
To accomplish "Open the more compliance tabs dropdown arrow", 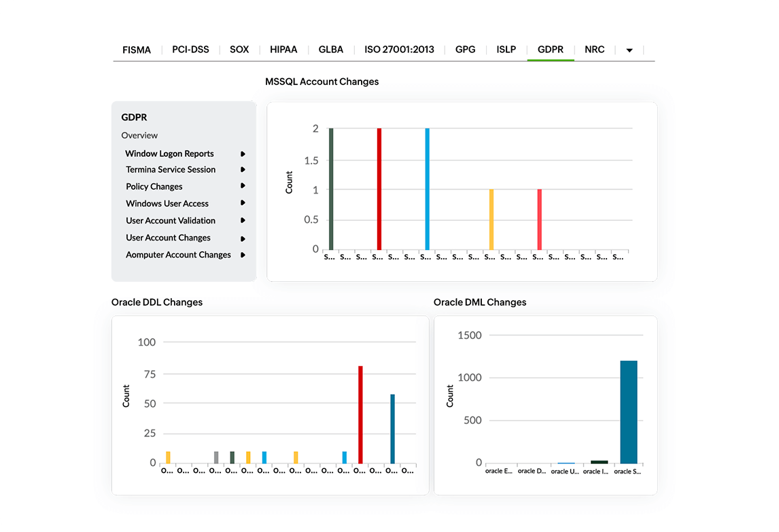I will tap(629, 50).
